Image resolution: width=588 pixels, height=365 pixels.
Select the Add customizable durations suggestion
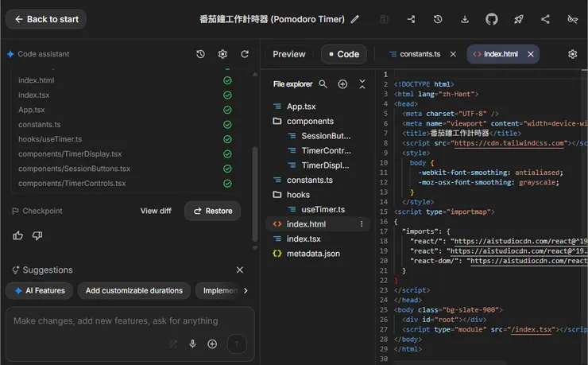pyautogui.click(x=134, y=290)
